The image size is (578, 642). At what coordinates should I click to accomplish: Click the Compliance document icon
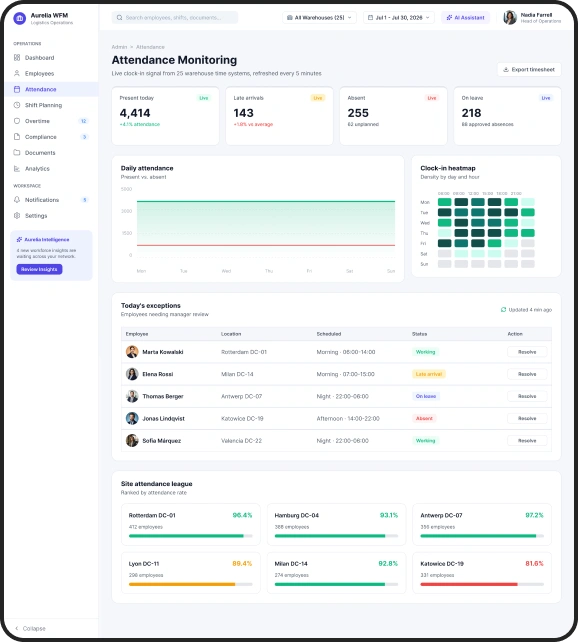(x=17, y=137)
